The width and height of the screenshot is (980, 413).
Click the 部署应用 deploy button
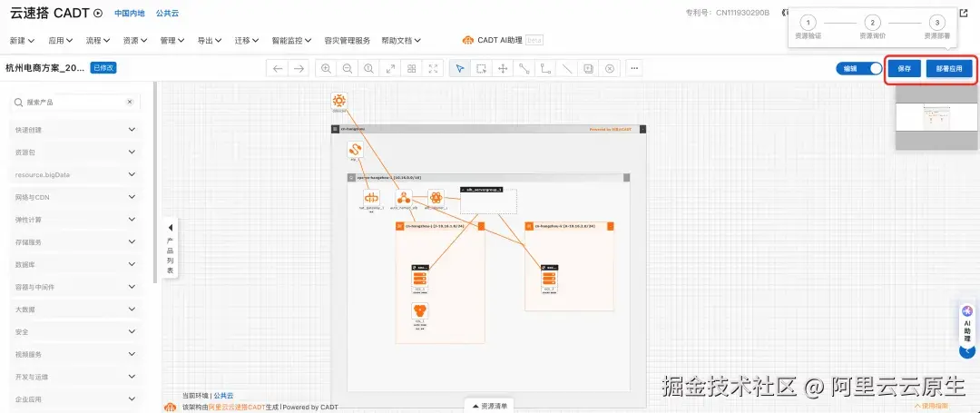coord(949,69)
